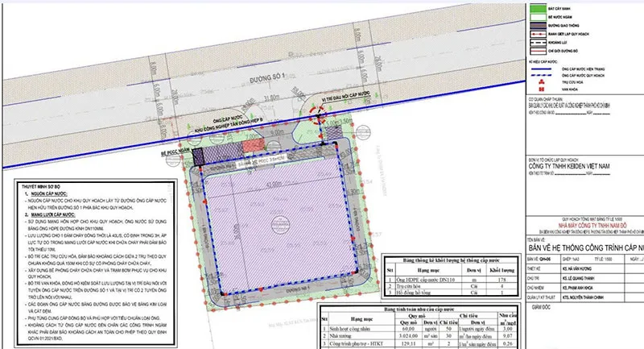Click the 'ĐƯỜNG GIAO THÔNG' gray legend swatch
Image resolution: width=644 pixels, height=349 pixels.
538,26
